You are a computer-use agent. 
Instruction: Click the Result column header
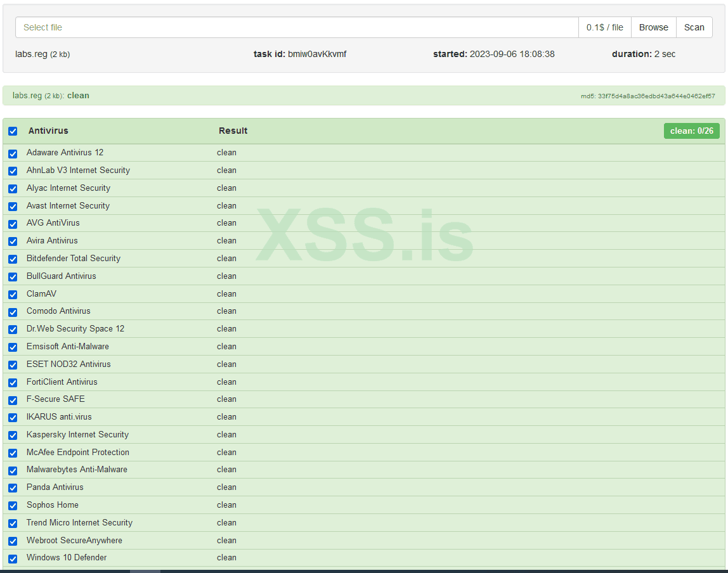pyautogui.click(x=233, y=131)
